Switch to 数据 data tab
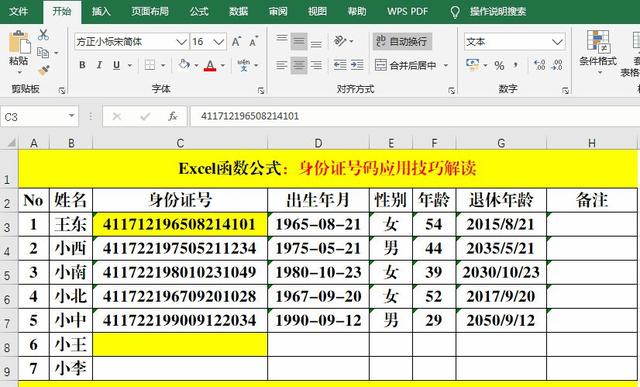Image resolution: width=640 pixels, height=387 pixels. click(239, 11)
